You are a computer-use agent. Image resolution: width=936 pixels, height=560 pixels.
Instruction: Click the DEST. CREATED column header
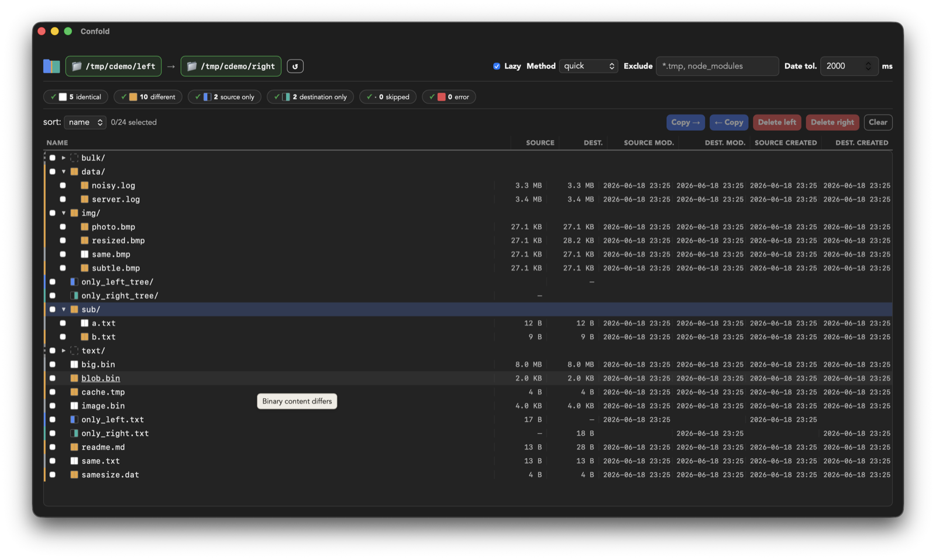(862, 143)
